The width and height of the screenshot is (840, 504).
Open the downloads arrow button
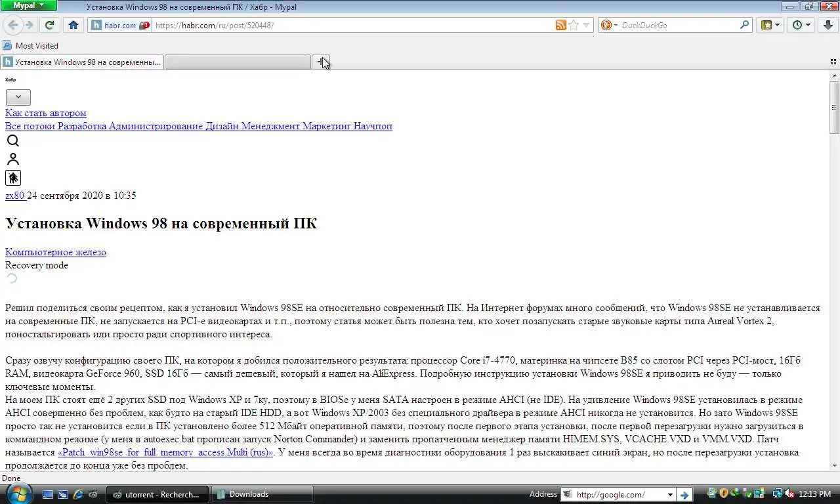[x=828, y=25]
